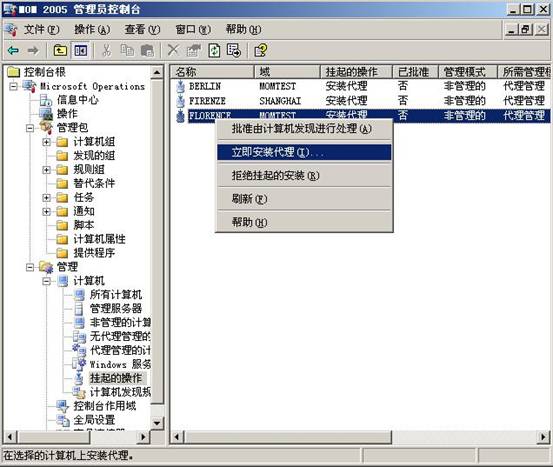
Task: Click the Cut scissors toolbar icon
Action: click(106, 50)
